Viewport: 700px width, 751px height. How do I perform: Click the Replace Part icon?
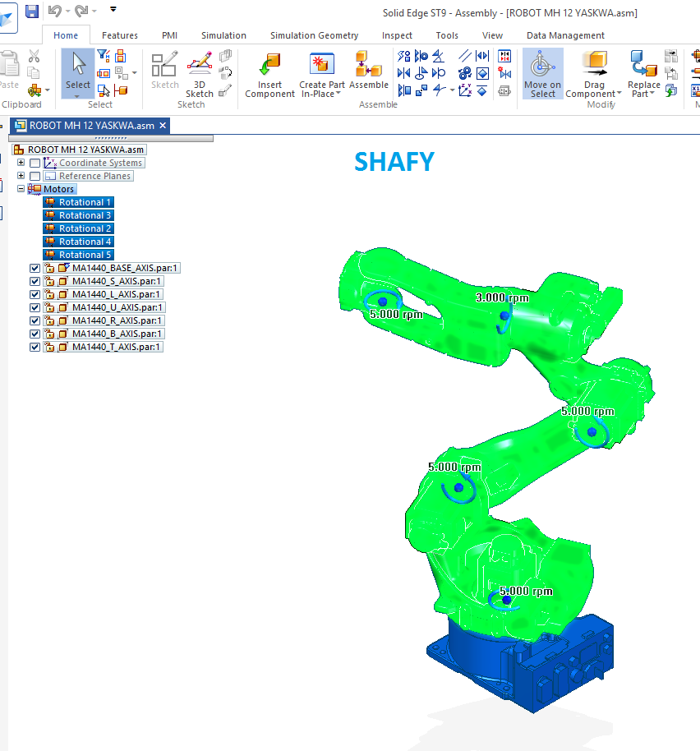(x=643, y=64)
